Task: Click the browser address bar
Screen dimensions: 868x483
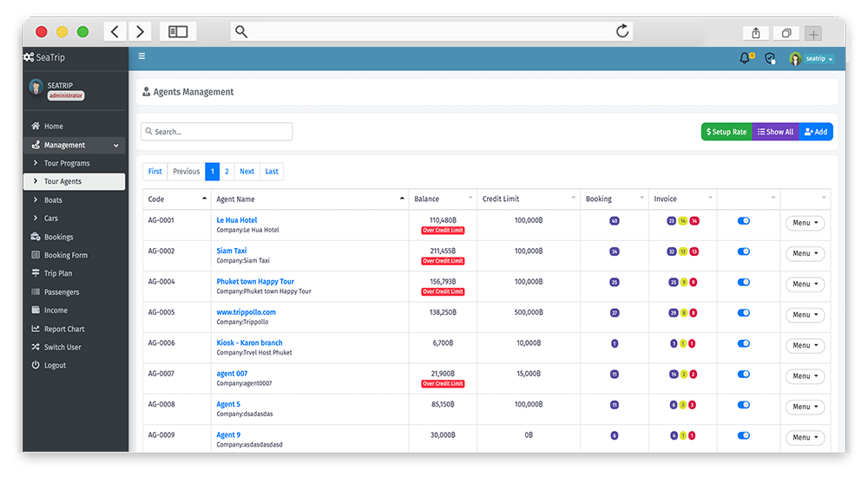Action: pyautogui.click(x=431, y=31)
